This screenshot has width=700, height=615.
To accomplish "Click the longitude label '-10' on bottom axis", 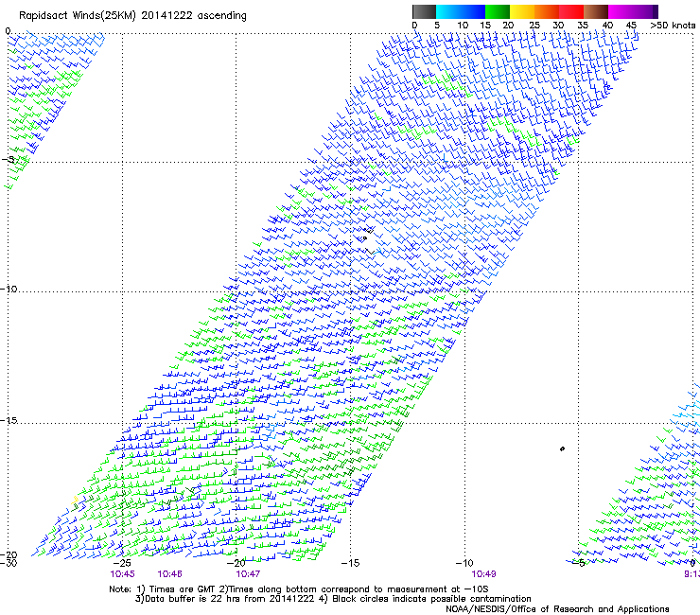I will point(464,563).
